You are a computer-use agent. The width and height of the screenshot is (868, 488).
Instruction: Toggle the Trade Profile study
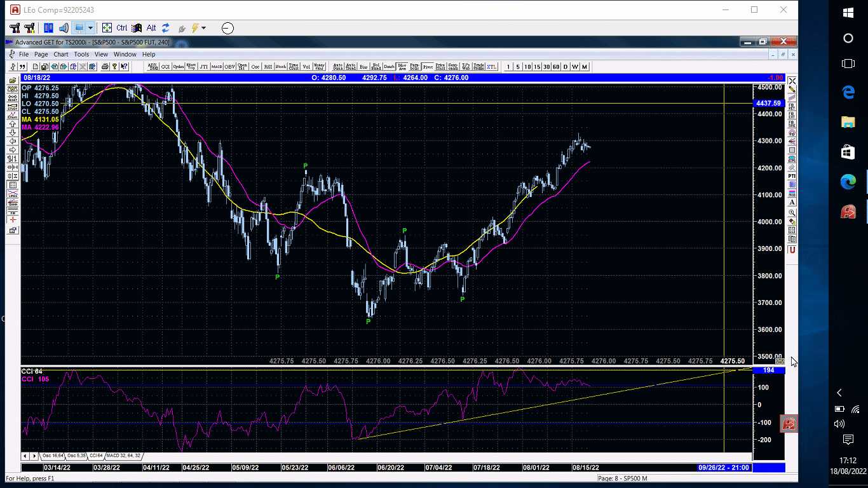click(478, 66)
